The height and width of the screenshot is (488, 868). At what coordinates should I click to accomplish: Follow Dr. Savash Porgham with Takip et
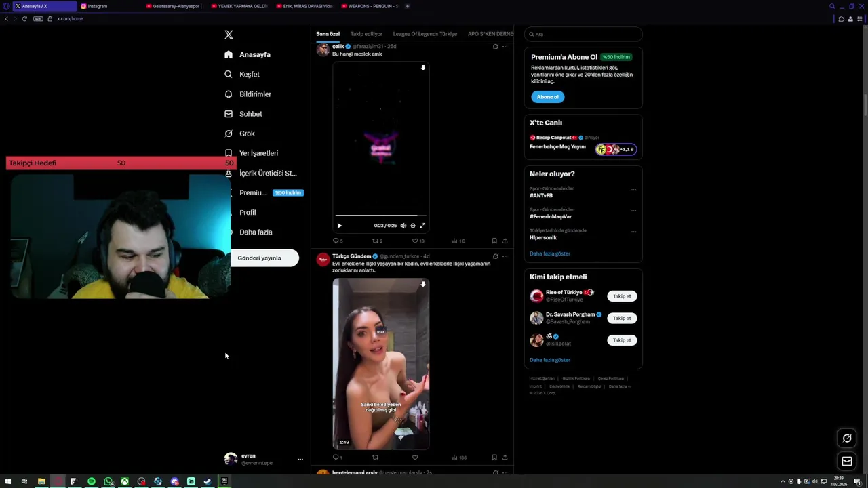click(622, 318)
